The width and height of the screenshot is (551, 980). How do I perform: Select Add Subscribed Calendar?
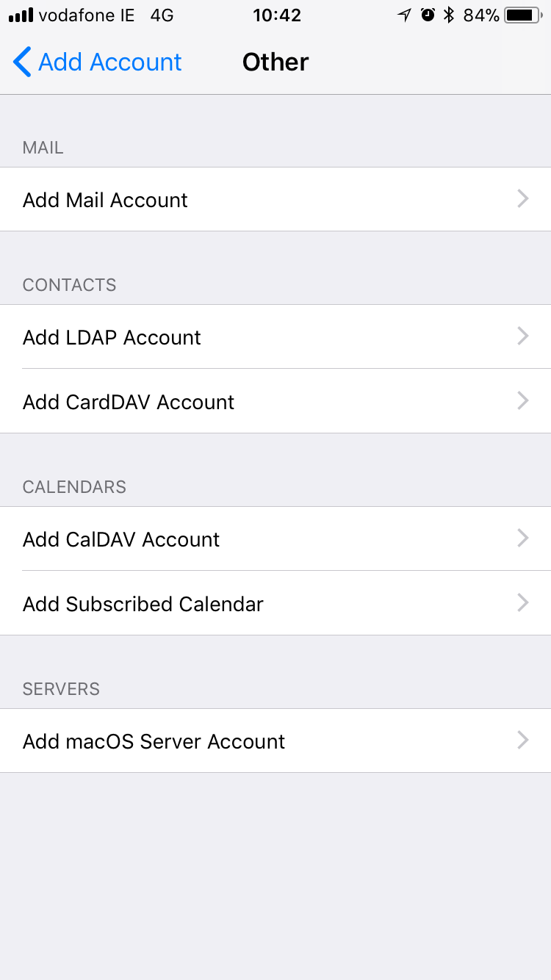pos(275,603)
